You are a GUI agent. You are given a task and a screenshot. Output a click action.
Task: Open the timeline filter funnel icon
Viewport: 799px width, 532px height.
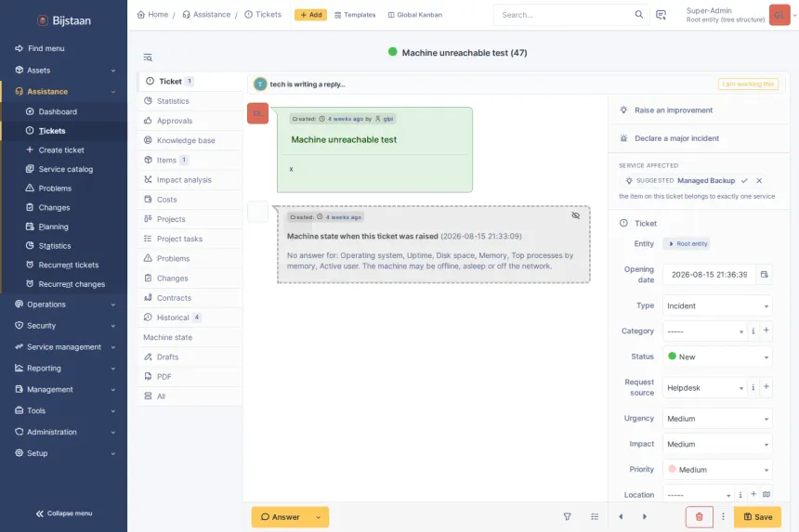[x=567, y=517]
